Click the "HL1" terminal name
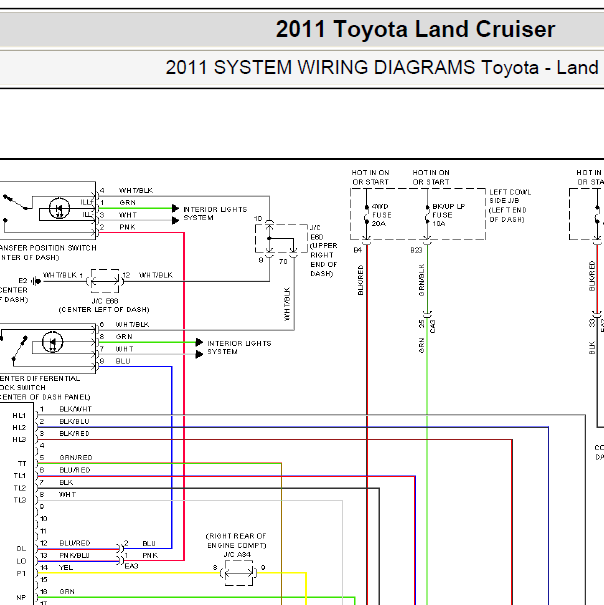Image resolution: width=604 pixels, height=605 pixels. point(19,416)
